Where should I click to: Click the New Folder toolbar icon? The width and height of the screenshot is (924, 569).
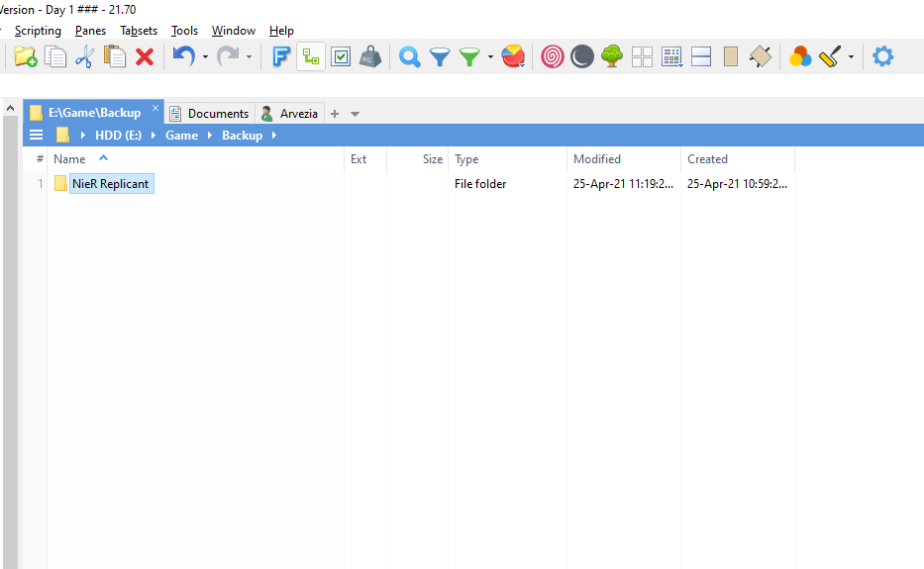coord(26,56)
